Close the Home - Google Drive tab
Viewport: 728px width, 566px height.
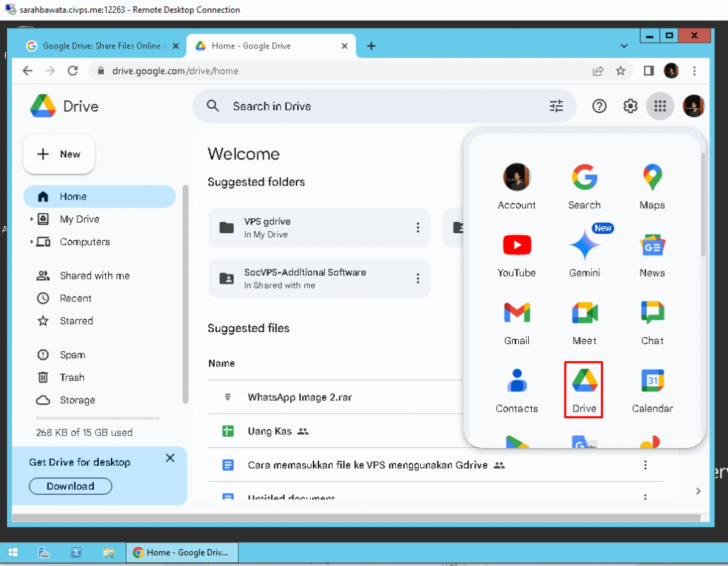(344, 46)
